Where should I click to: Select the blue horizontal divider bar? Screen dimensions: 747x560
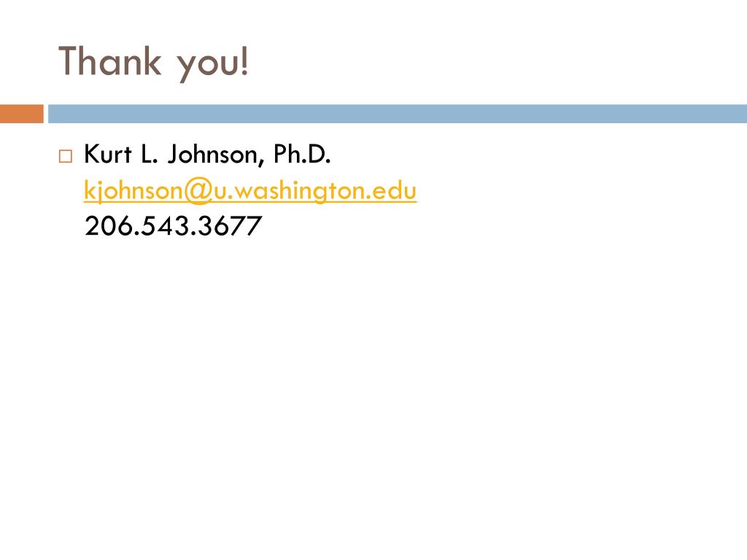click(x=398, y=114)
